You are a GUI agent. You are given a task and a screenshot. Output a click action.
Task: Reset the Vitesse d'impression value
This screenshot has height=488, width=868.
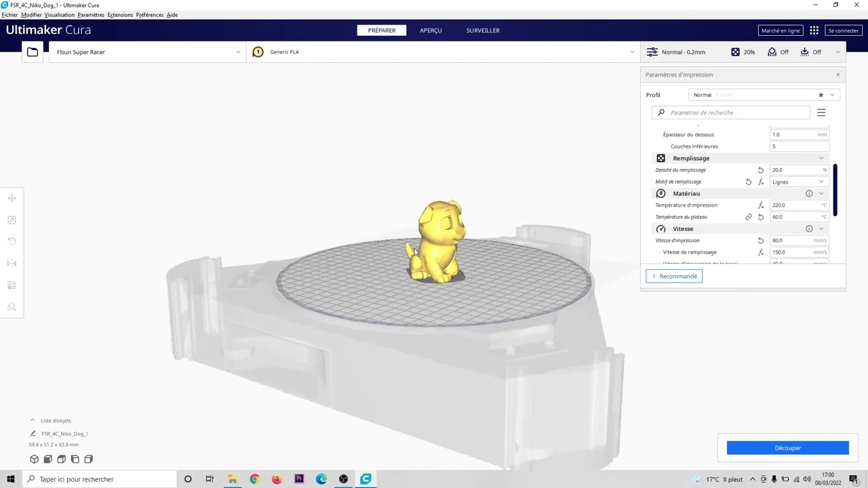click(761, 241)
